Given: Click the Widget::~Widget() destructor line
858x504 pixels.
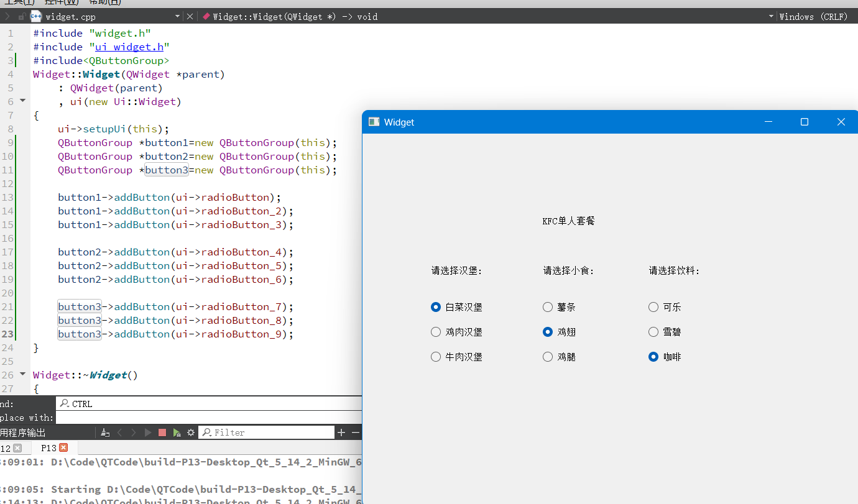Looking at the screenshot, I should tap(85, 375).
